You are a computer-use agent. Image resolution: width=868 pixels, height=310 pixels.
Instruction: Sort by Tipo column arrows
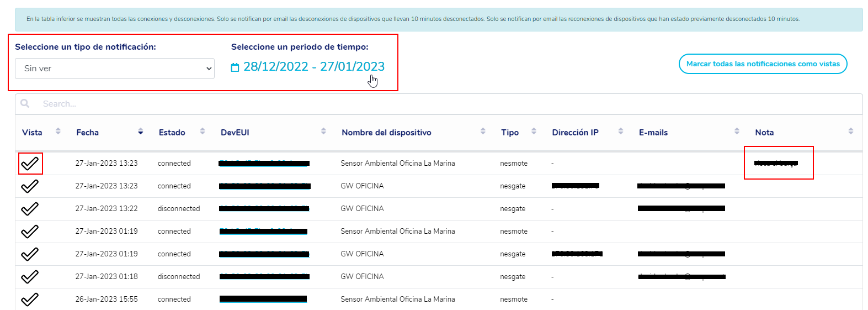click(x=534, y=132)
